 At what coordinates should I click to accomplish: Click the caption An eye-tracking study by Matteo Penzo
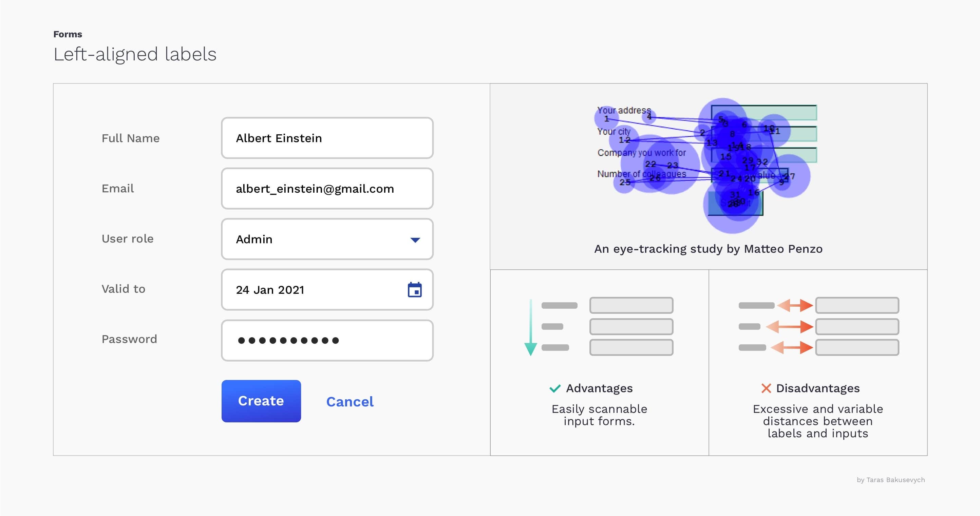point(708,249)
